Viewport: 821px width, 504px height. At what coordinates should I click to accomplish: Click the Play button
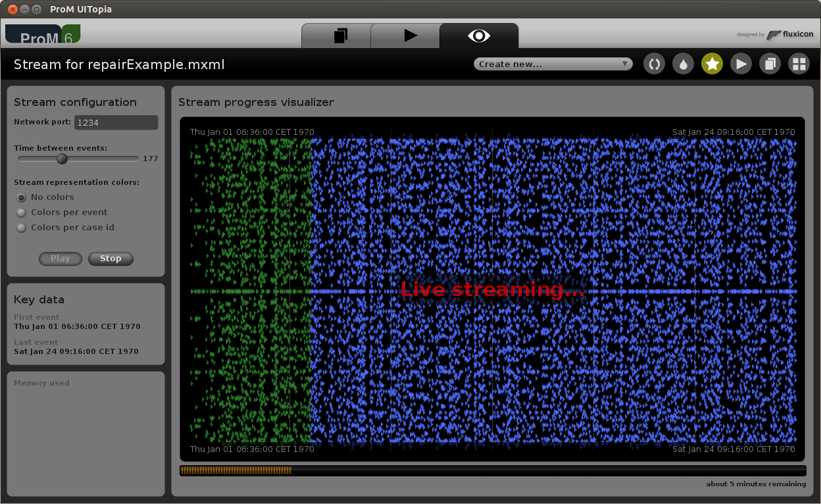coord(60,259)
